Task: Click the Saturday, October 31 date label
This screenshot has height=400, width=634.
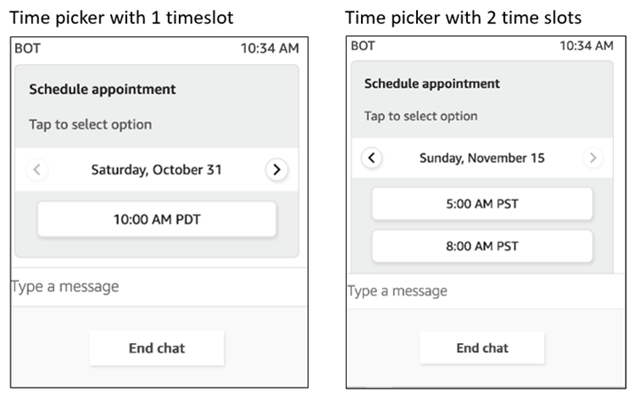Action: click(x=156, y=170)
